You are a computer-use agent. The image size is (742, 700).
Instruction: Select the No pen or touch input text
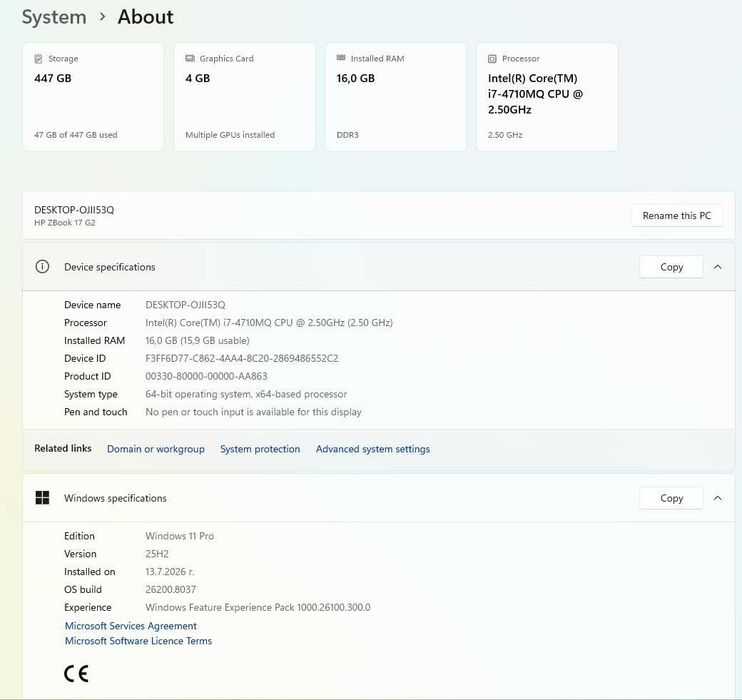point(253,412)
